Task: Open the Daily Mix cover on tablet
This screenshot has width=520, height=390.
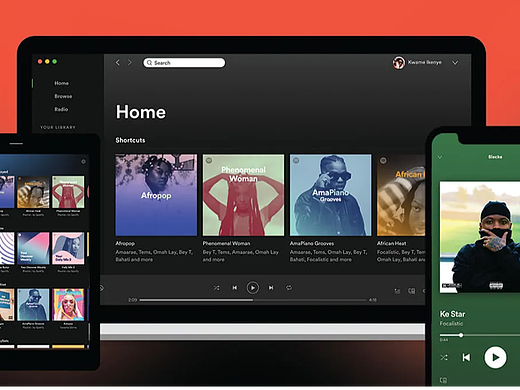Action: [x=68, y=248]
